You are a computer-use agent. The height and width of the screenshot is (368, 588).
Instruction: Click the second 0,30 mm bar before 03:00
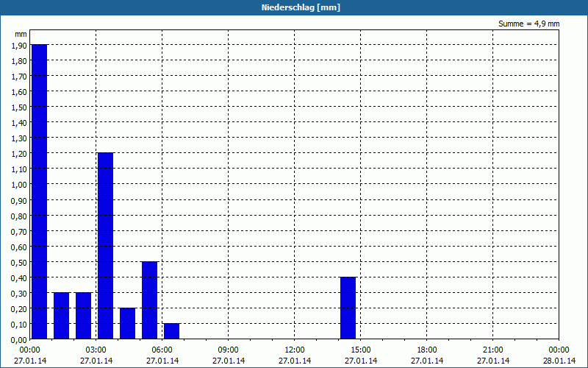click(x=84, y=316)
